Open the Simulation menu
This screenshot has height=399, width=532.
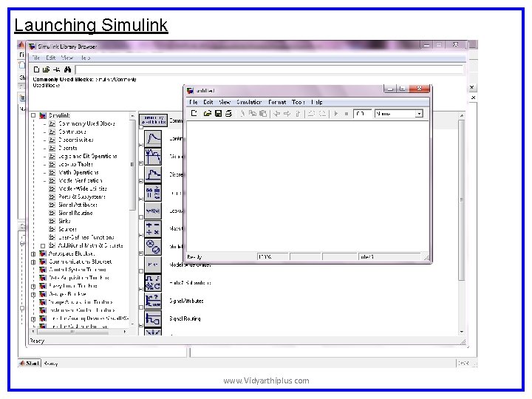point(249,102)
